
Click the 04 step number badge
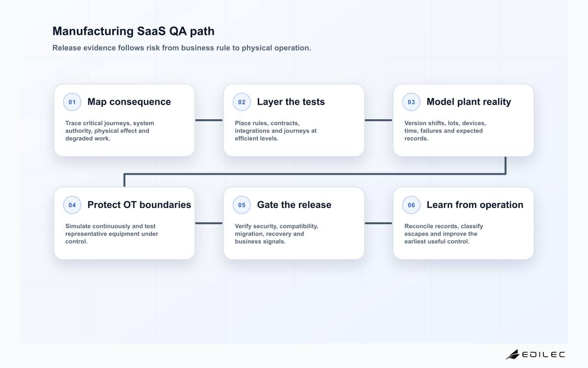(72, 205)
